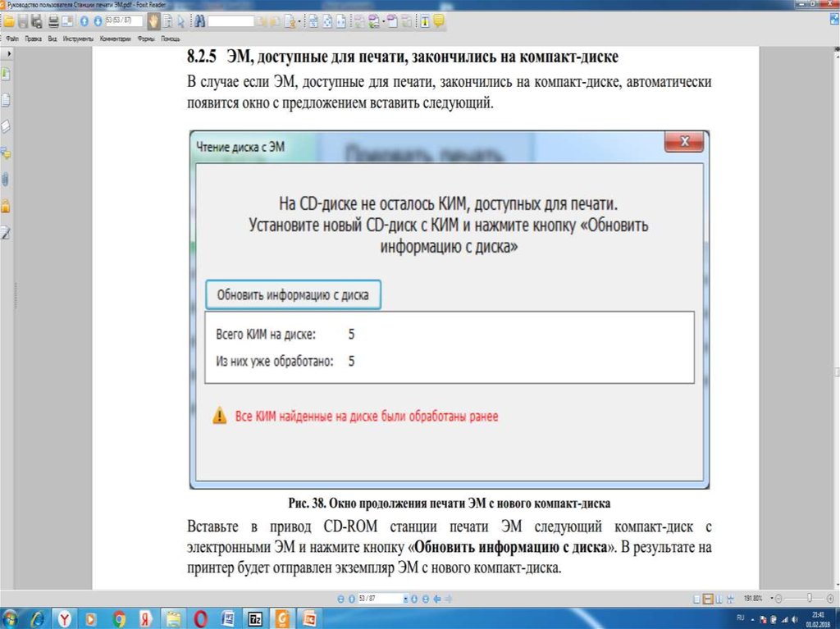This screenshot has width=840, height=629.
Task: Open the Файл menu
Action: pyautogui.click(x=11, y=39)
